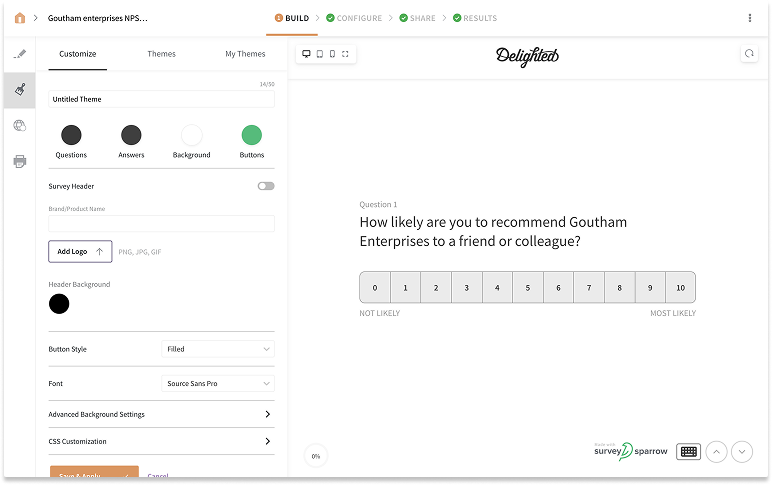The height and width of the screenshot is (485, 772).
Task: Open the three-dot more options menu
Action: click(750, 18)
